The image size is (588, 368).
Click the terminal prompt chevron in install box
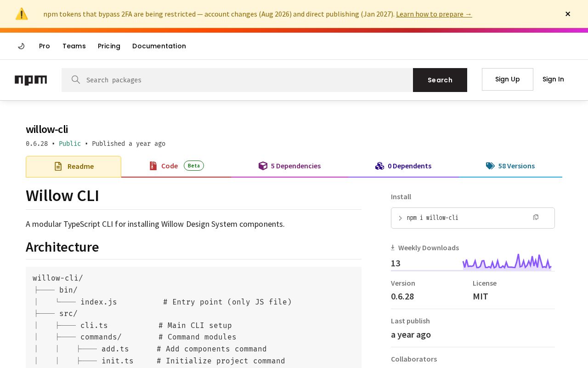(x=400, y=218)
